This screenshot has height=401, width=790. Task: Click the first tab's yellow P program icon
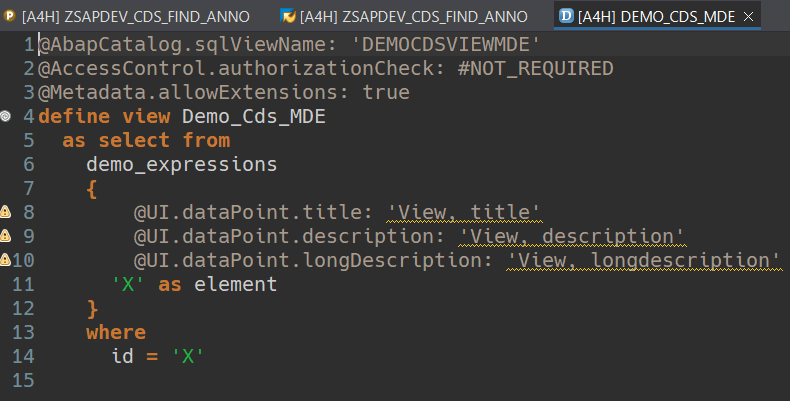click(9, 15)
